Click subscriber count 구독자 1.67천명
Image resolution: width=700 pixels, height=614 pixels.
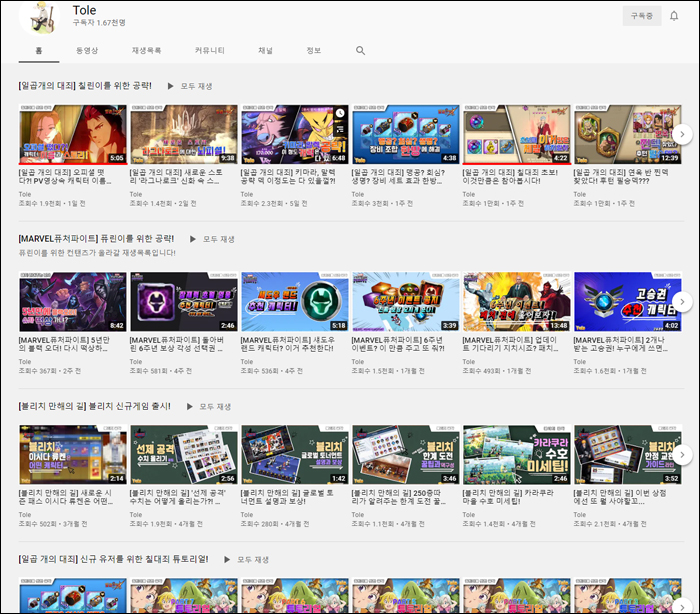coord(99,22)
